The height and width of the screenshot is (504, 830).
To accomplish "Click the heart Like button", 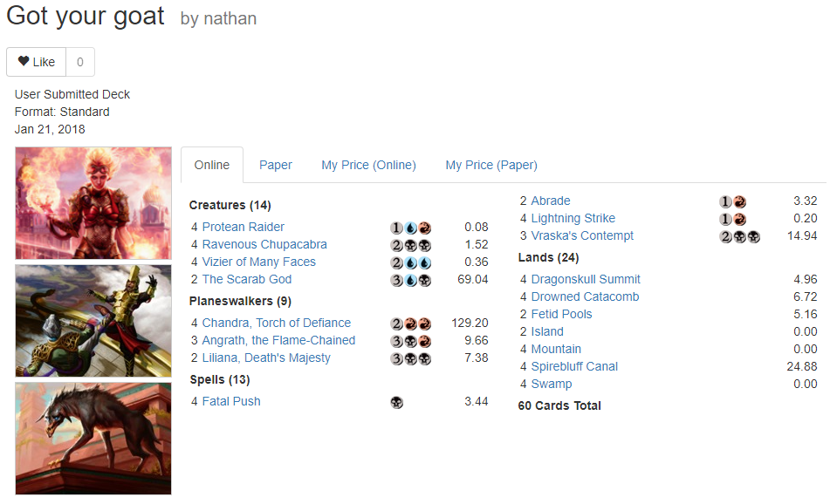I will (37, 62).
